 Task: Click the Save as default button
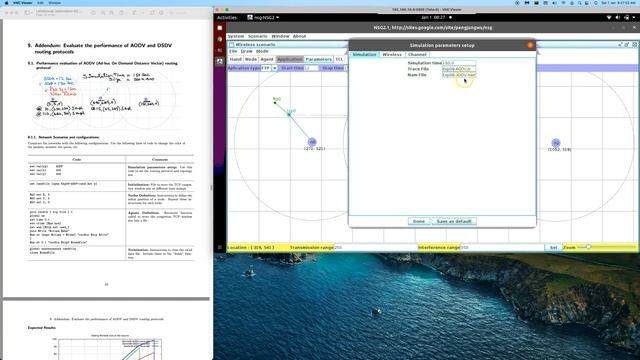pos(454,221)
